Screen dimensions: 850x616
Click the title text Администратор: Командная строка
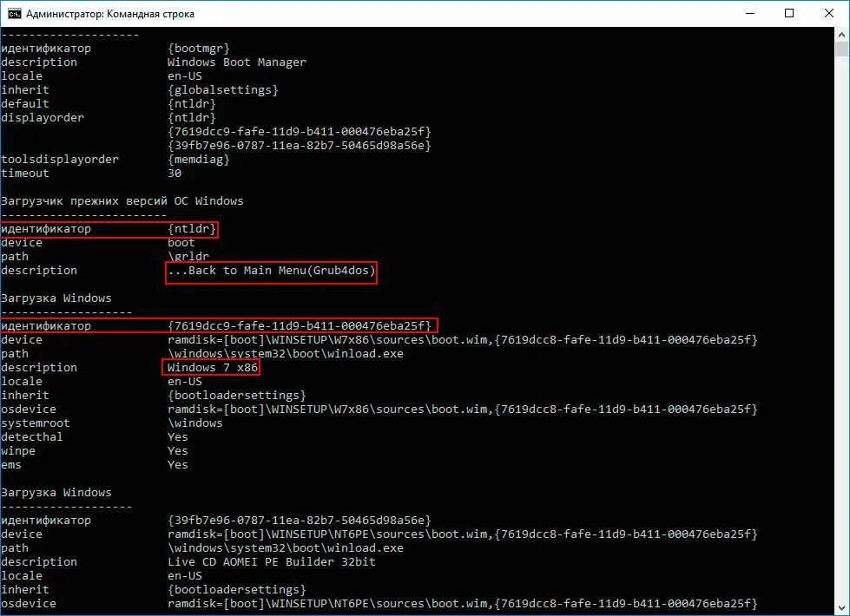(110, 14)
